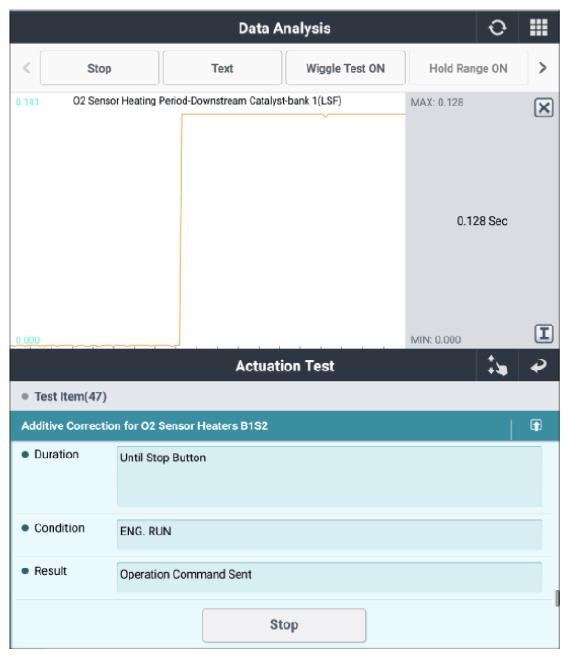Show next toolbar options with right chevron
569x658 pixels.
(x=543, y=68)
